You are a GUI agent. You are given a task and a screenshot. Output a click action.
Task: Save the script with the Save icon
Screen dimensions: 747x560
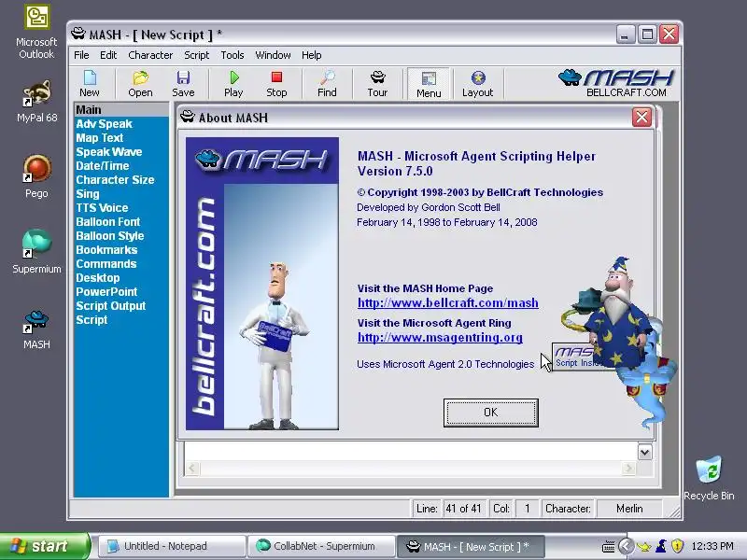(183, 84)
